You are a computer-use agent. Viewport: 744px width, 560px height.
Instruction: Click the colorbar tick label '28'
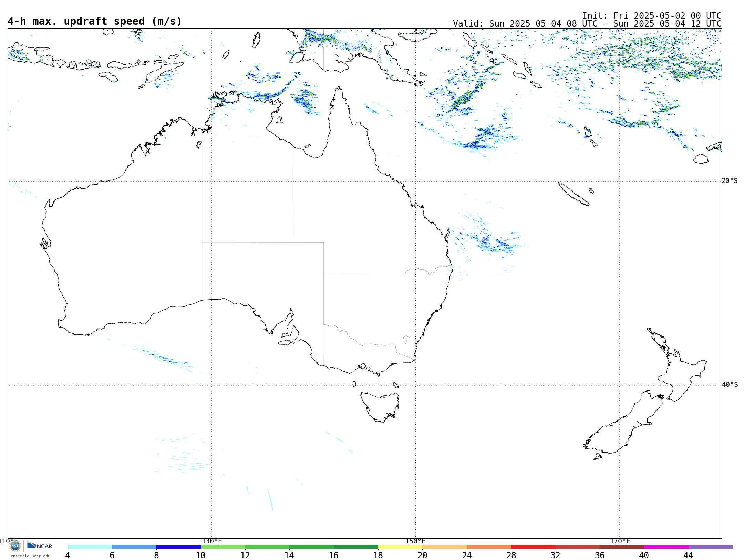click(x=511, y=555)
